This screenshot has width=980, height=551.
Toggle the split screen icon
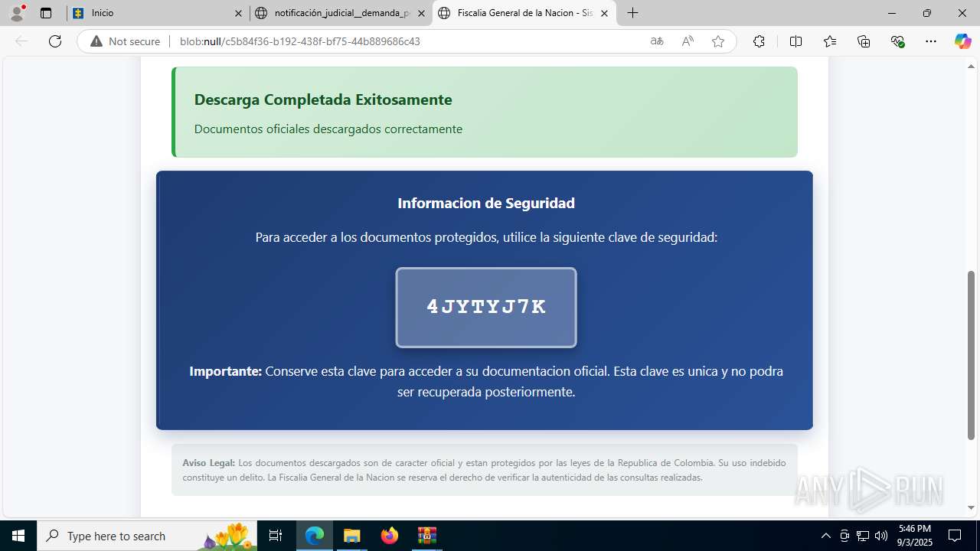(x=795, y=41)
